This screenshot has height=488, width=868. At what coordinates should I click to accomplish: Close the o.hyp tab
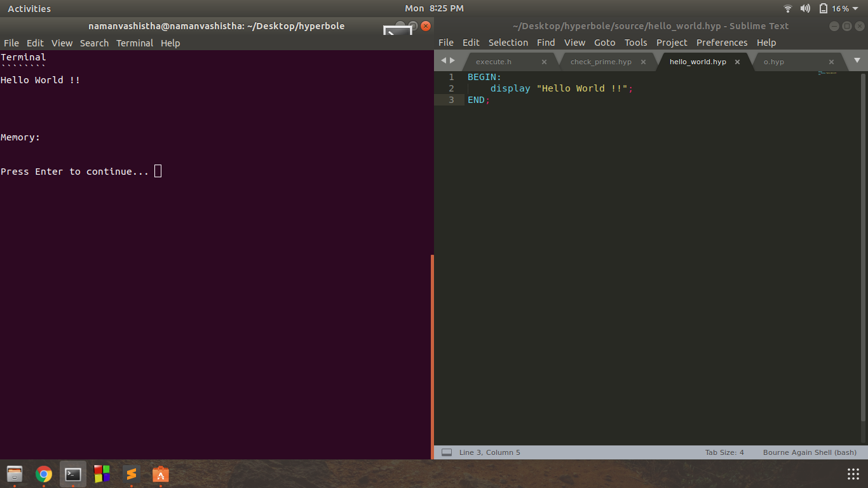[831, 62]
